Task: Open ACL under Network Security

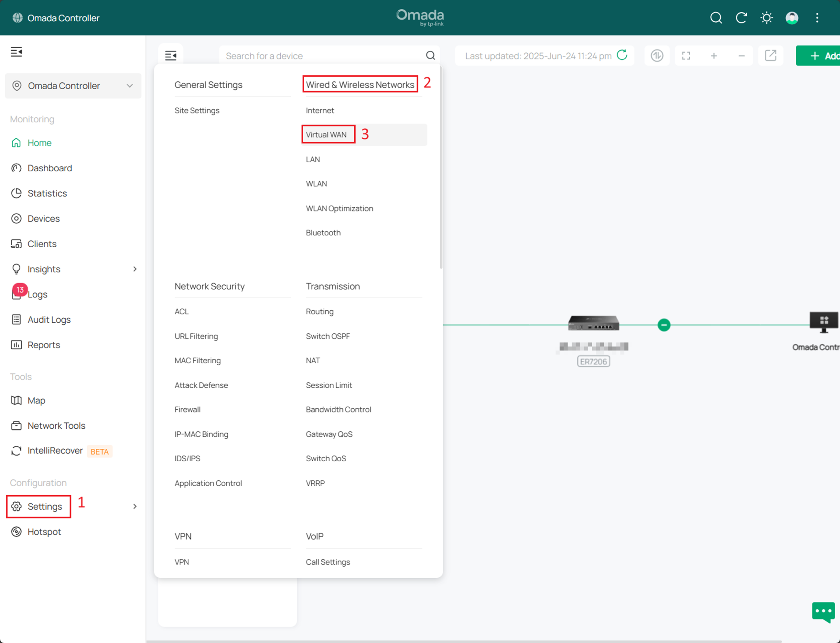Action: pyautogui.click(x=182, y=312)
